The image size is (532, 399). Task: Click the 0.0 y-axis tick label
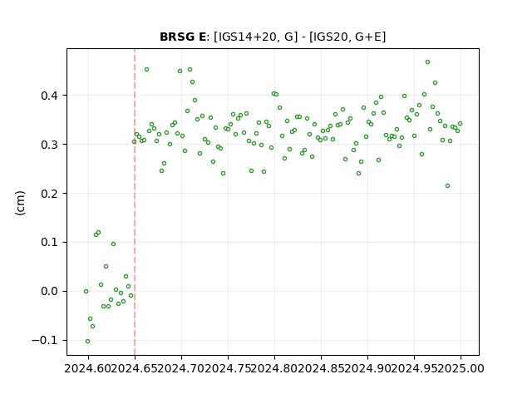50,292
